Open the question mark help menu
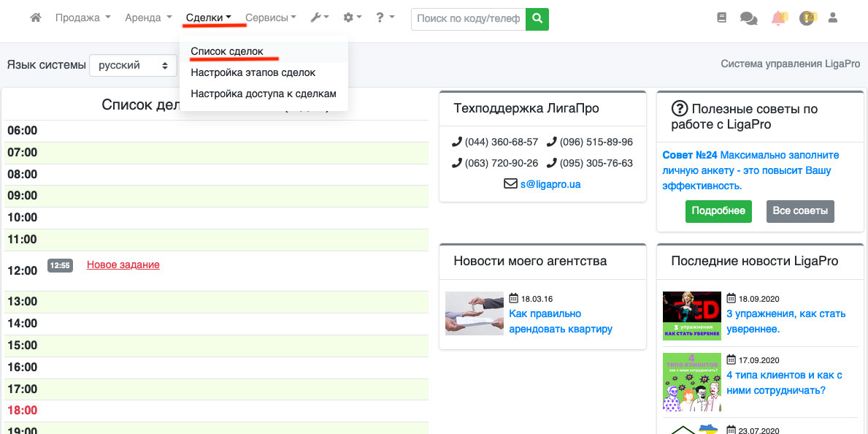Screen dimensions: 868x434 (x=385, y=18)
